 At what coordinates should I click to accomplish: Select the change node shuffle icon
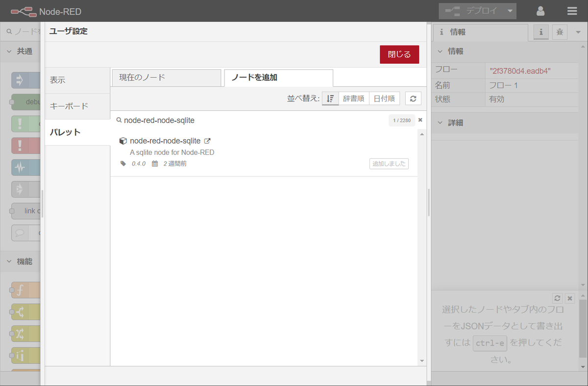pos(20,334)
